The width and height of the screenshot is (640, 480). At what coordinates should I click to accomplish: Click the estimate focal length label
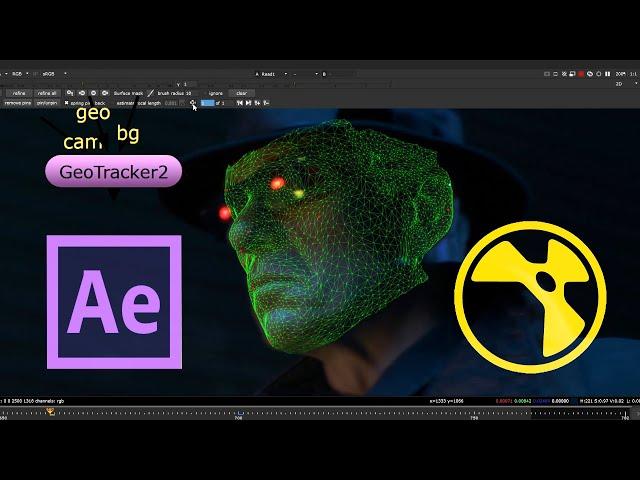(x=139, y=103)
